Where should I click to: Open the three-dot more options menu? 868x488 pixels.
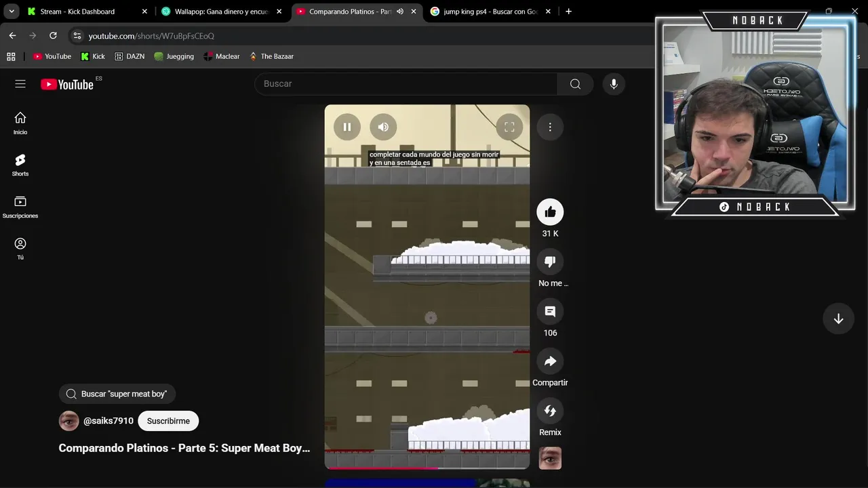point(550,127)
